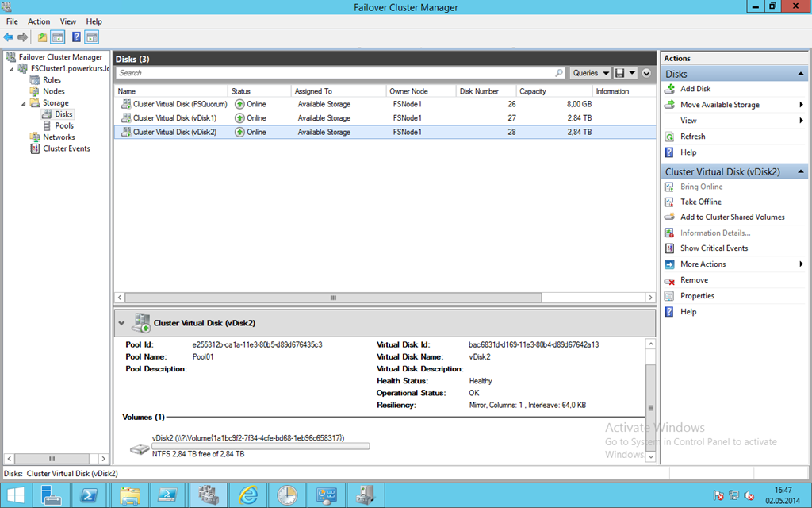812x508 pixels.
Task: Open Internet Explorer from the taskbar
Action: 248,495
